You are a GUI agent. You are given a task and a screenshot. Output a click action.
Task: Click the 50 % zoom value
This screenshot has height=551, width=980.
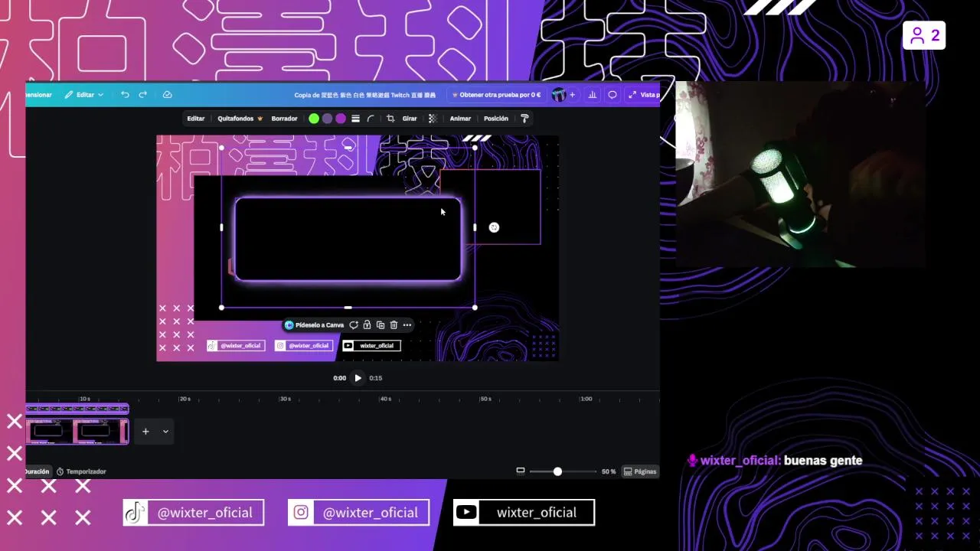click(609, 471)
